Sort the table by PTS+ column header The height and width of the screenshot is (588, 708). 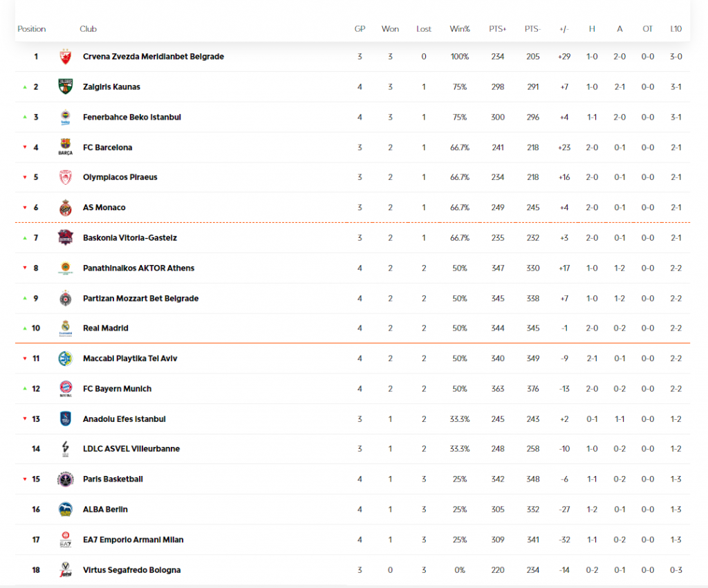click(499, 29)
